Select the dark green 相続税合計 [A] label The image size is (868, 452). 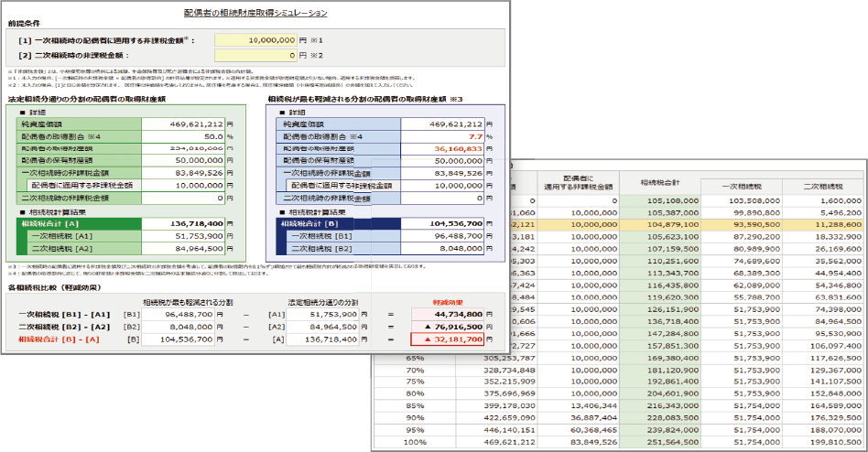pyautogui.click(x=79, y=224)
